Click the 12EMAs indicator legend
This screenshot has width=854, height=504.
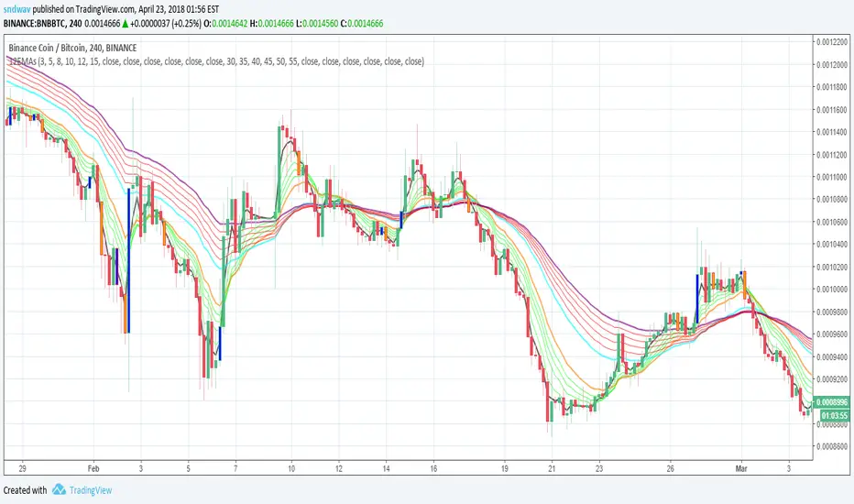pos(216,61)
